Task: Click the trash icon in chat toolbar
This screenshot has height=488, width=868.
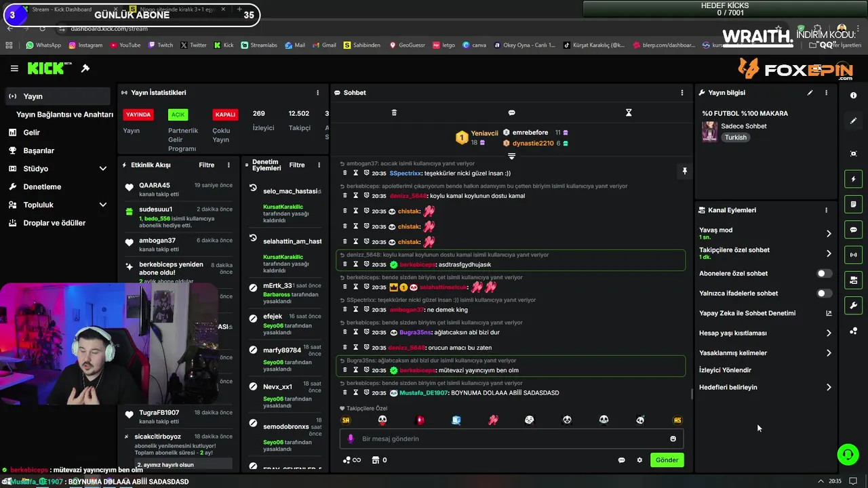Action: pyautogui.click(x=394, y=113)
